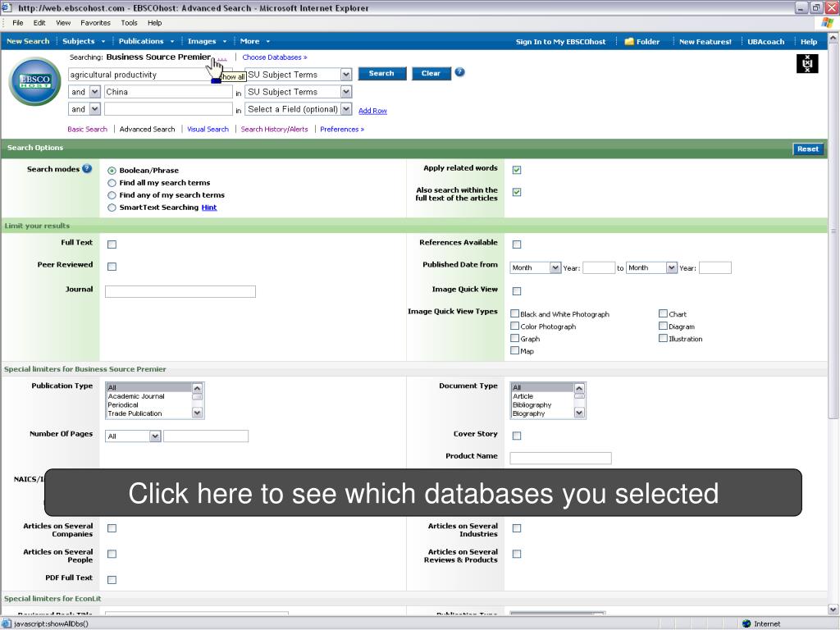Open the File menu
This screenshot has height=630, width=840.
click(18, 22)
